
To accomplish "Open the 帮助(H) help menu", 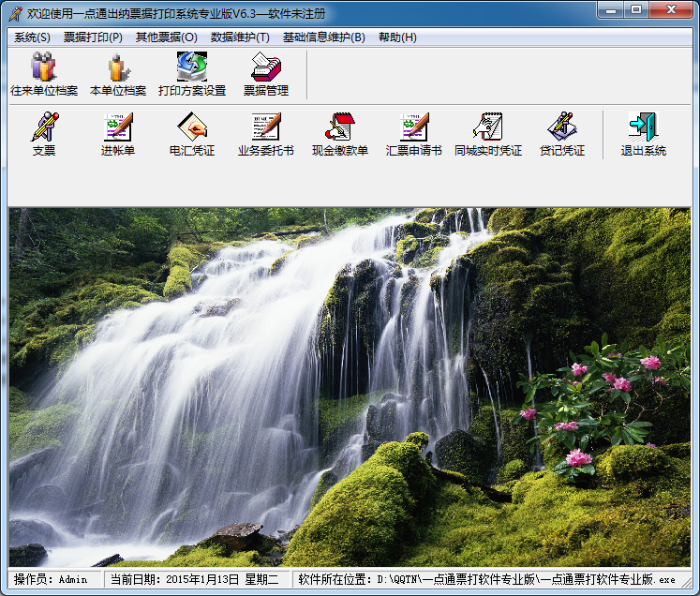I will tap(397, 37).
